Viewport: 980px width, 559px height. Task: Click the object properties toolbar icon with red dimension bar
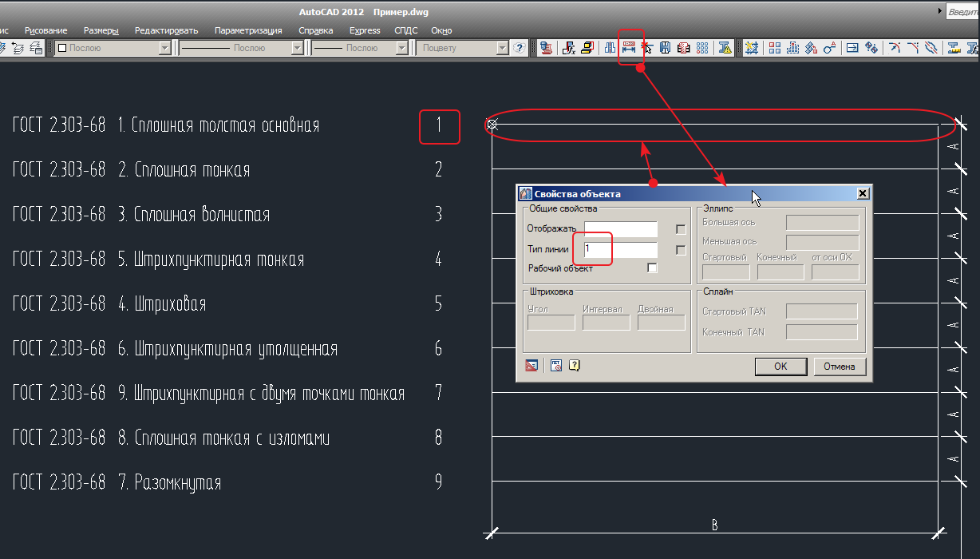point(629,48)
